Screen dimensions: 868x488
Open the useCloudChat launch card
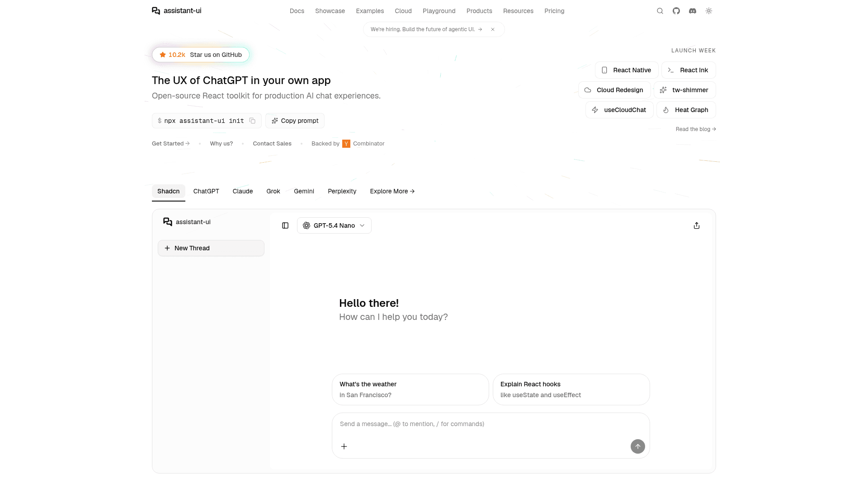(619, 110)
